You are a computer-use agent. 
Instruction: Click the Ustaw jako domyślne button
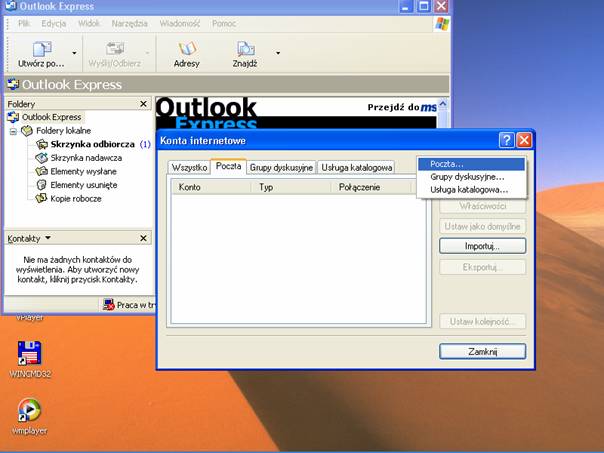point(482,226)
